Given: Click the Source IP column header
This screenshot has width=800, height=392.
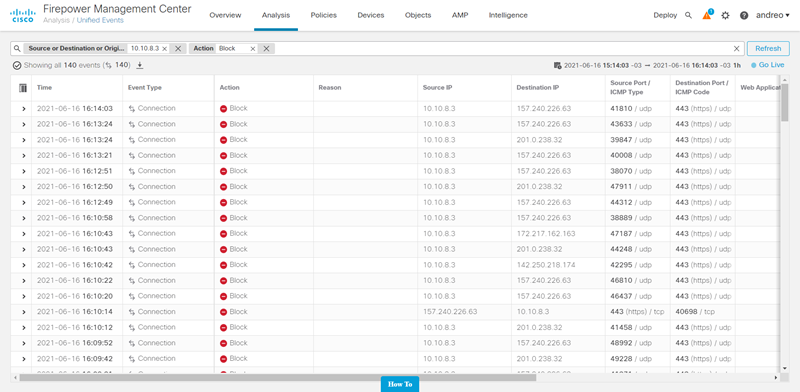Looking at the screenshot, I should (x=437, y=88).
